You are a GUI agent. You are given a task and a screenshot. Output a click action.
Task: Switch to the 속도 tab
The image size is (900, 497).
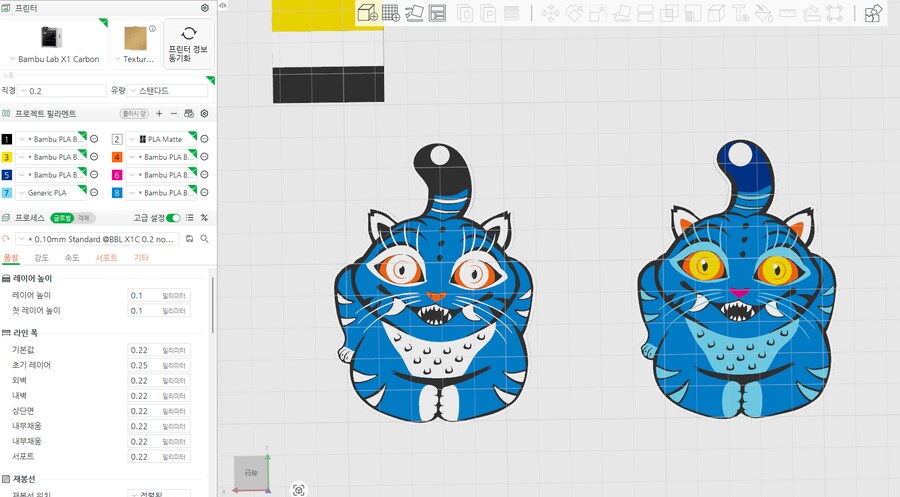click(72, 258)
